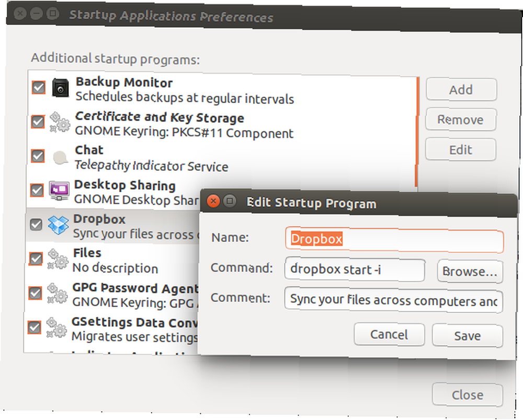Select the Desktop Sharing entry title
The height and width of the screenshot is (420, 523).
coord(125,185)
